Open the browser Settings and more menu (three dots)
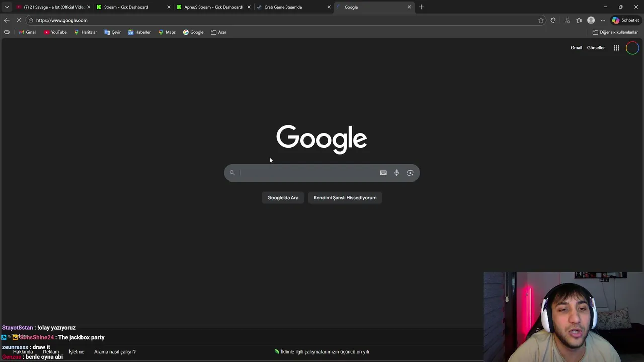Screen dimensions: 644x362 pos(603,20)
